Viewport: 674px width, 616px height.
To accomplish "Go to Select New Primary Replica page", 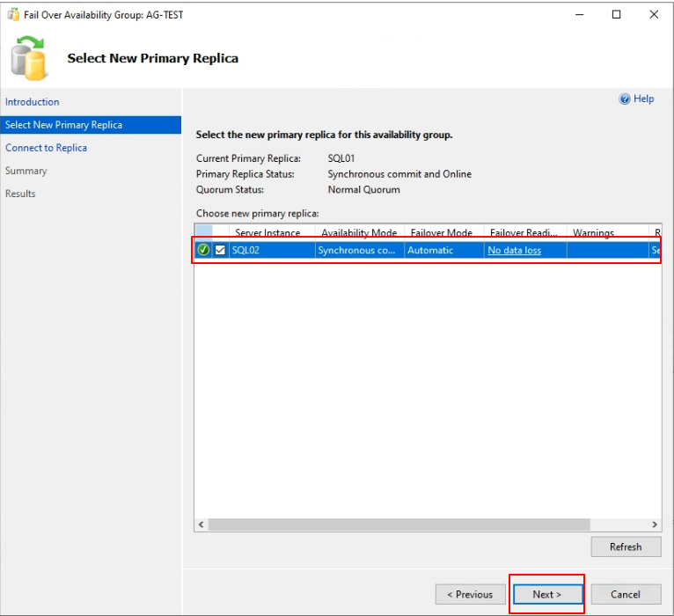I will (91, 125).
